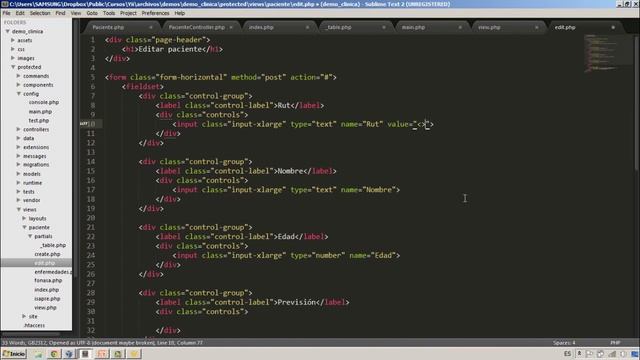Collapse the paciente folder
Image resolution: width=640 pixels, height=360 pixels.
(24, 227)
